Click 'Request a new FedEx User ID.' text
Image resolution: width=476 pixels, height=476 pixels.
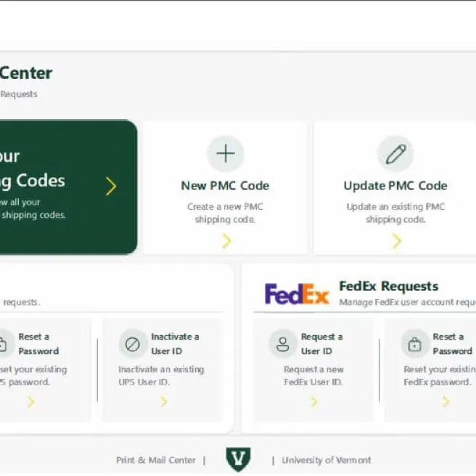tap(313, 376)
